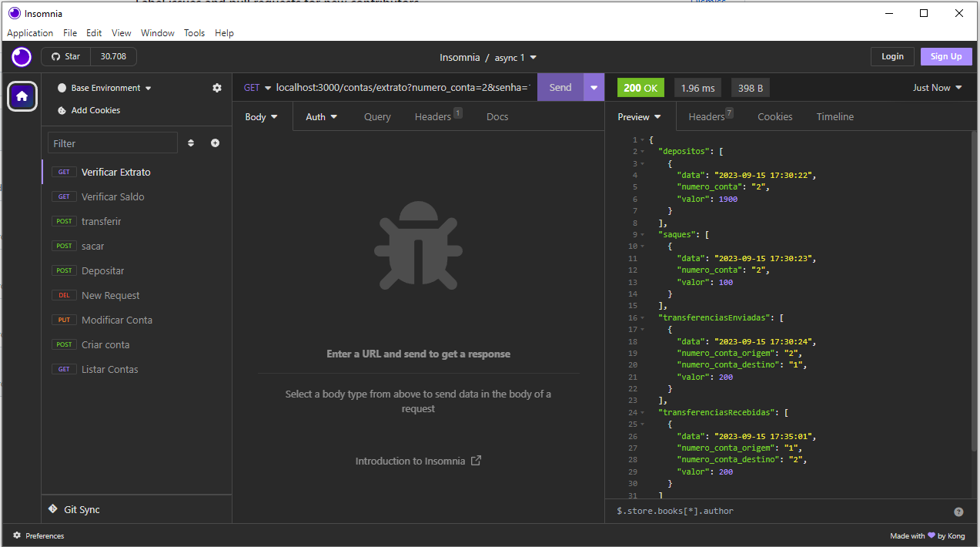Create a new request with the plus icon

coord(215,143)
